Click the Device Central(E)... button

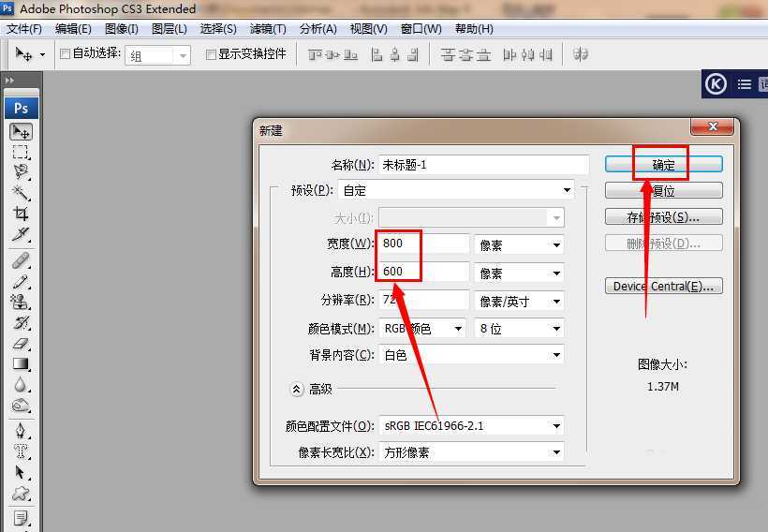[664, 286]
